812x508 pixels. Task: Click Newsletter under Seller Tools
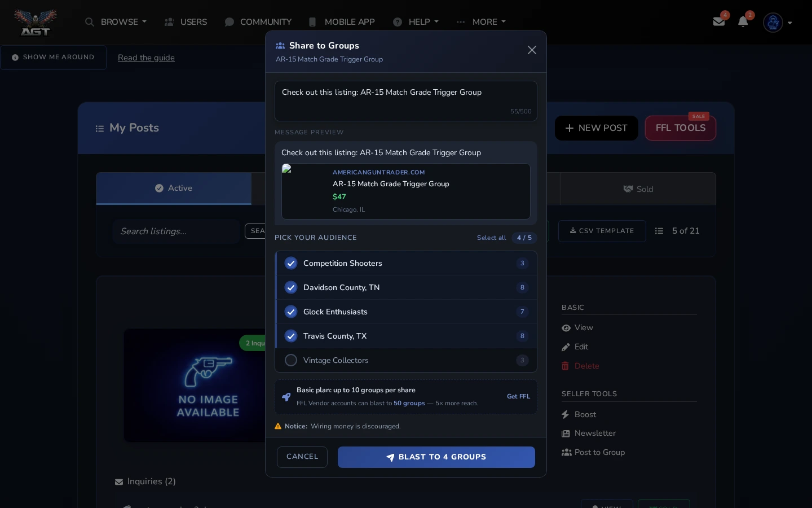[x=589, y=433]
